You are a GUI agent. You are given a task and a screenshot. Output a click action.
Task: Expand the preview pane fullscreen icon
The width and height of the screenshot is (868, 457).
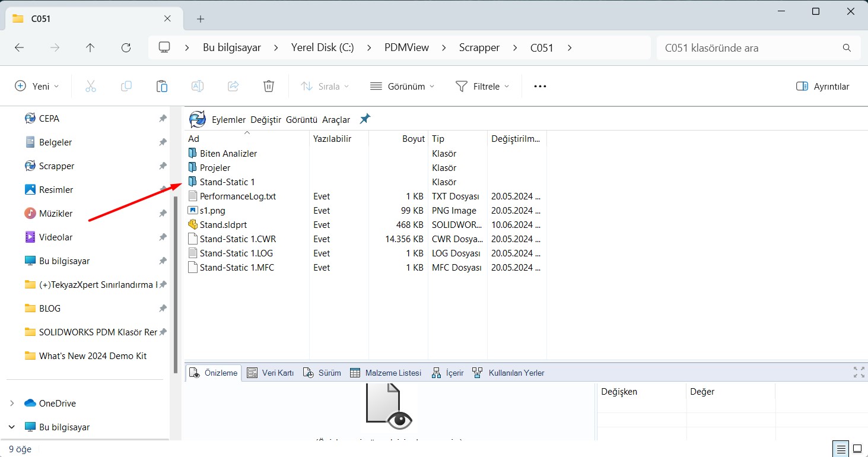click(859, 372)
